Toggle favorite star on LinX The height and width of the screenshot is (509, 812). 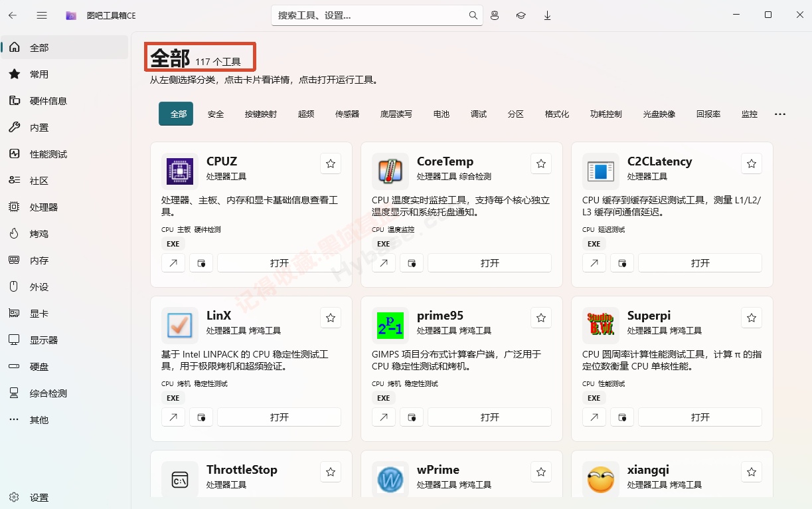[331, 318]
